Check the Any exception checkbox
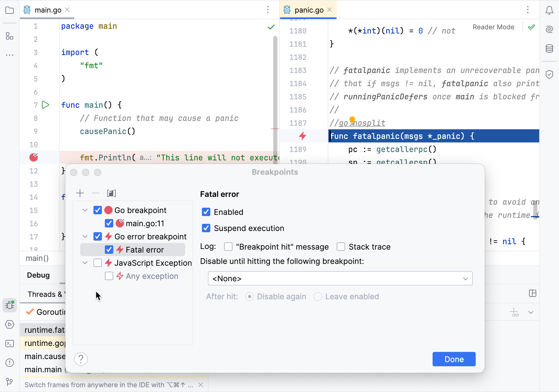The height and width of the screenshot is (392, 559). click(x=109, y=276)
